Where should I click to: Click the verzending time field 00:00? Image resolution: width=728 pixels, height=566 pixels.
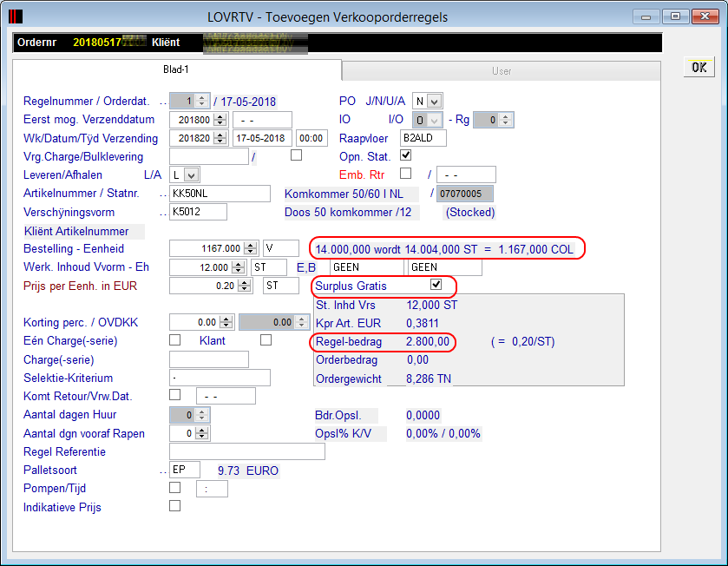pyautogui.click(x=312, y=138)
